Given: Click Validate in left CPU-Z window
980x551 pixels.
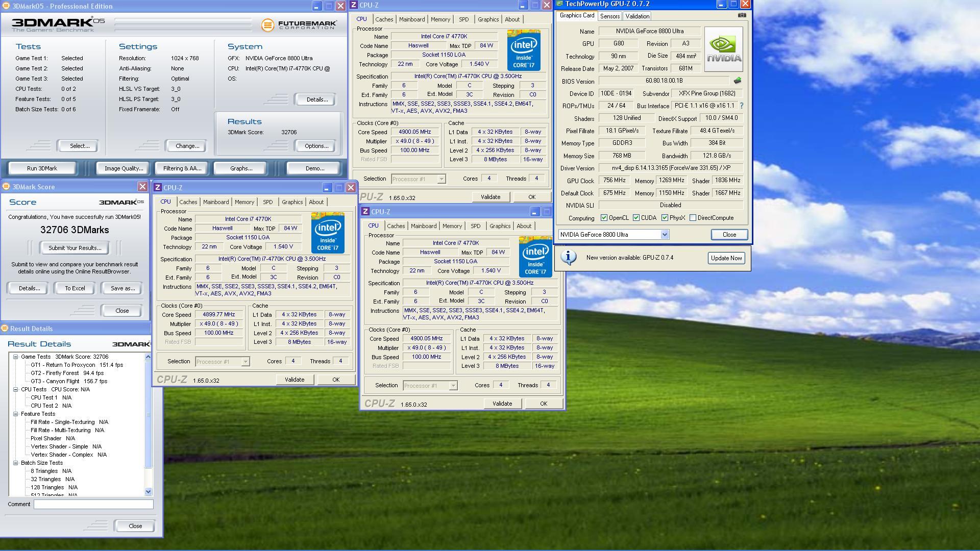Looking at the screenshot, I should tap(294, 380).
